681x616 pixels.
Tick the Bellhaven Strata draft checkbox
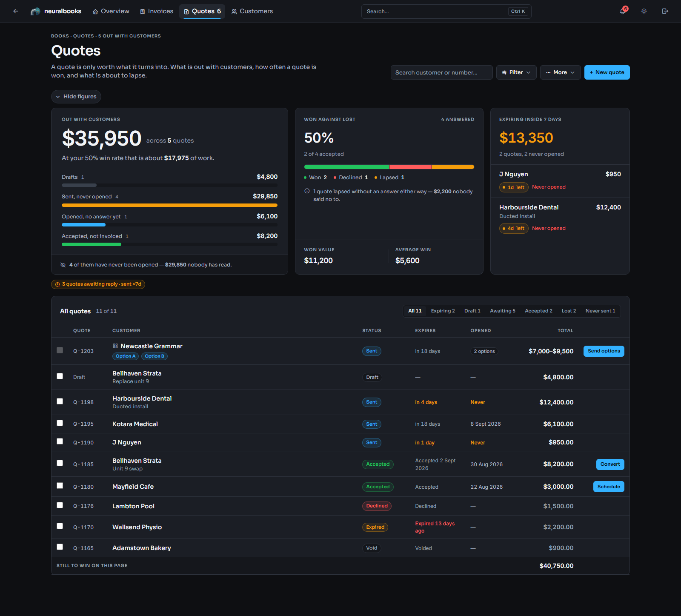(x=60, y=376)
